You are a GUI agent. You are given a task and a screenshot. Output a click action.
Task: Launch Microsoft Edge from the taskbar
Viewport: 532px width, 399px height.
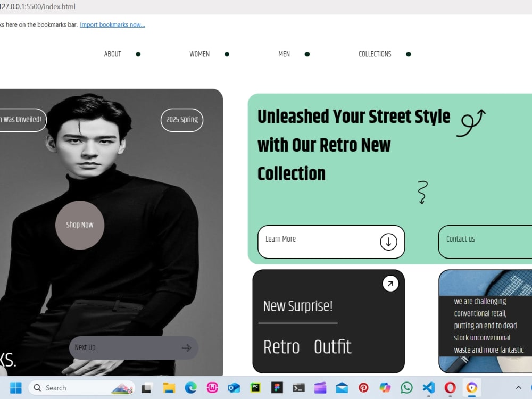(x=190, y=388)
